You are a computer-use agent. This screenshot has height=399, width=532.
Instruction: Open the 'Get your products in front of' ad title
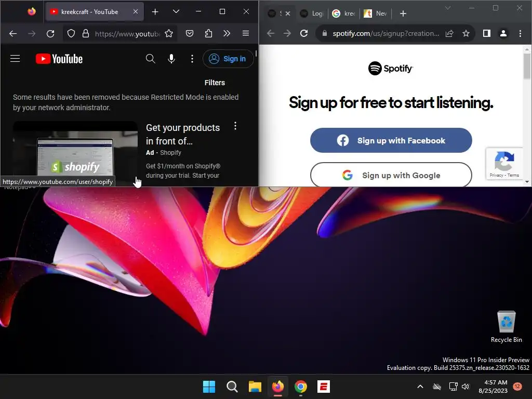click(183, 134)
